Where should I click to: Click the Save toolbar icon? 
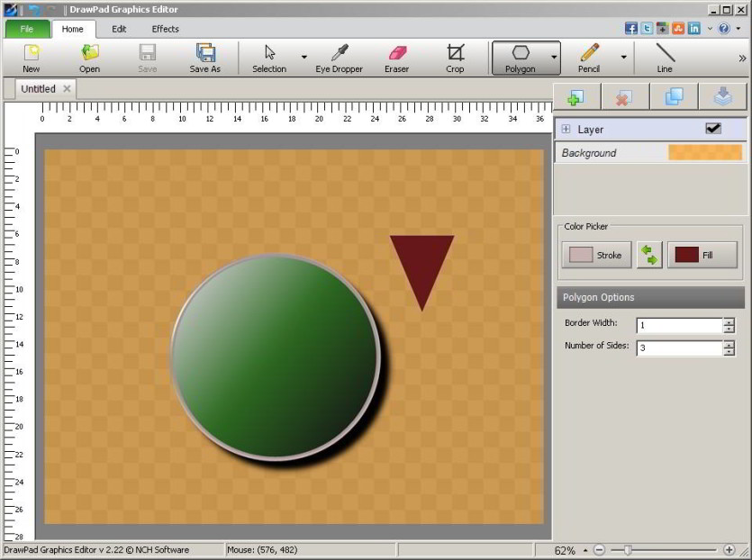(147, 58)
